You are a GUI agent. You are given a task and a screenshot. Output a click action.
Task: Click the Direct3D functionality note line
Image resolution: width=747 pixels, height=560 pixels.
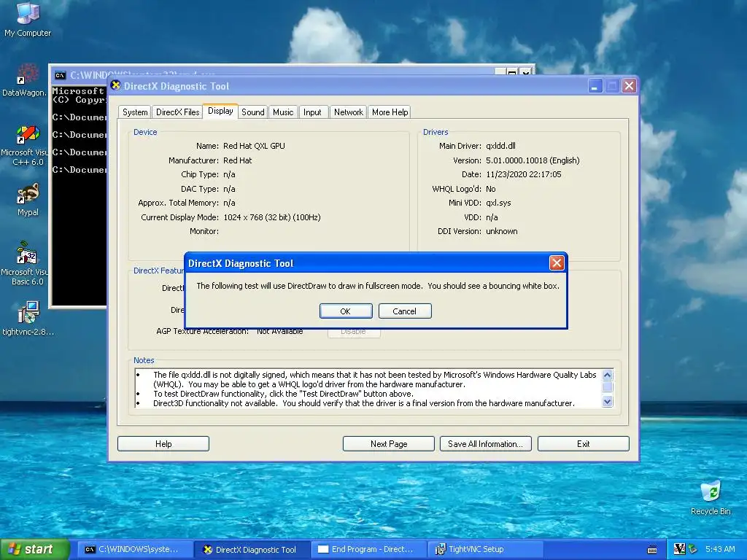point(364,402)
